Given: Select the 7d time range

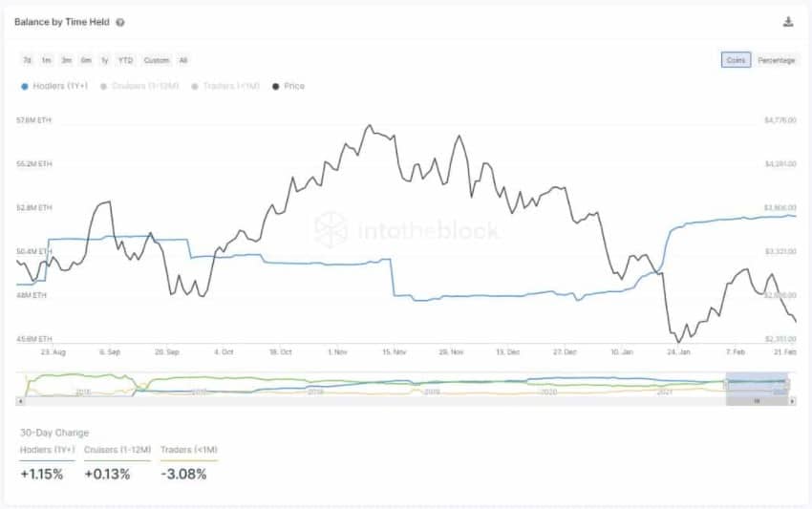Looking at the screenshot, I should tap(27, 60).
